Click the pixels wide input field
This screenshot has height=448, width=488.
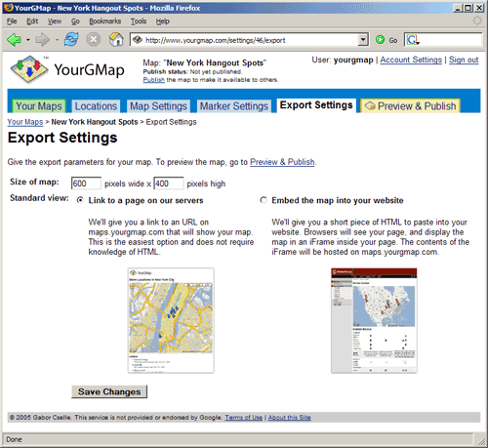[x=86, y=183]
